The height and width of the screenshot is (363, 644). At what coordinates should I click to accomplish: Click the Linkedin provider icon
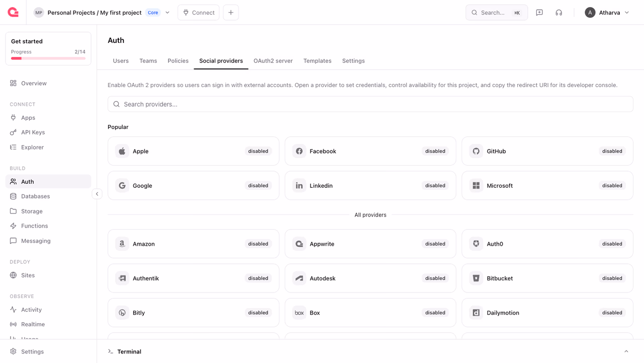[299, 186]
